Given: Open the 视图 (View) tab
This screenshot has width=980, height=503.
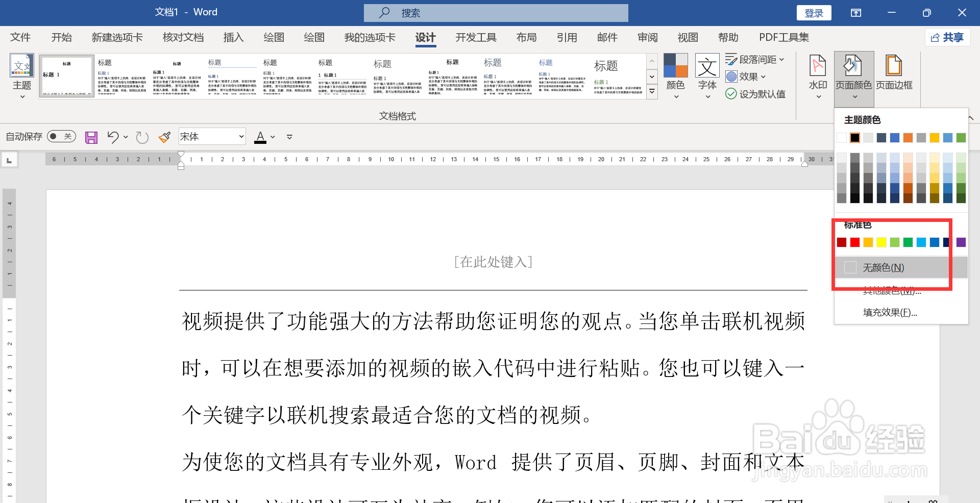Looking at the screenshot, I should pyautogui.click(x=688, y=37).
